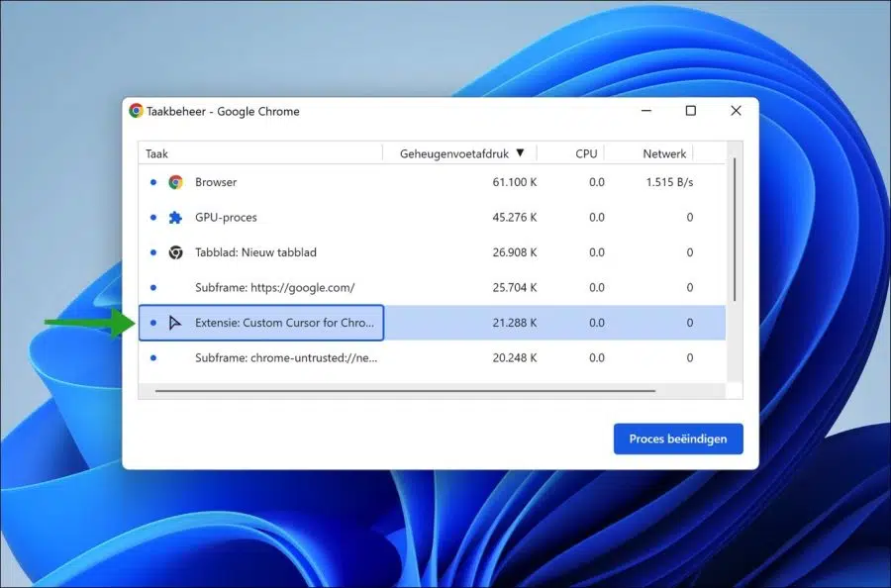Select the Subframe: https://google.com/ row
The width and height of the screenshot is (891, 588).
click(432, 288)
